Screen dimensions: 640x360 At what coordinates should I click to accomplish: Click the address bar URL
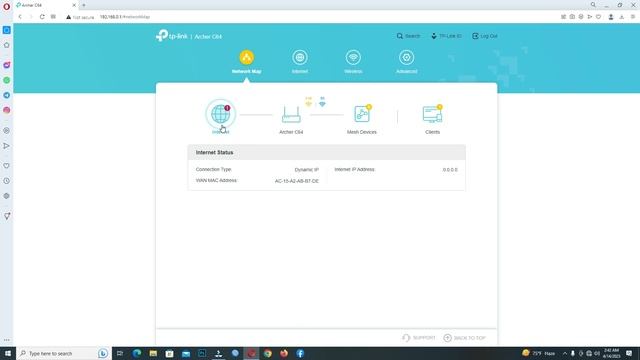tap(125, 17)
